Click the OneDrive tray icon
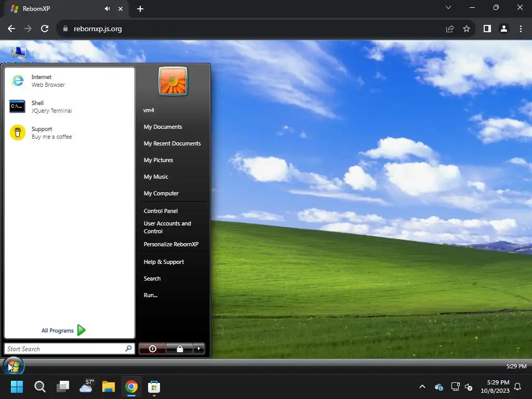 (x=439, y=387)
